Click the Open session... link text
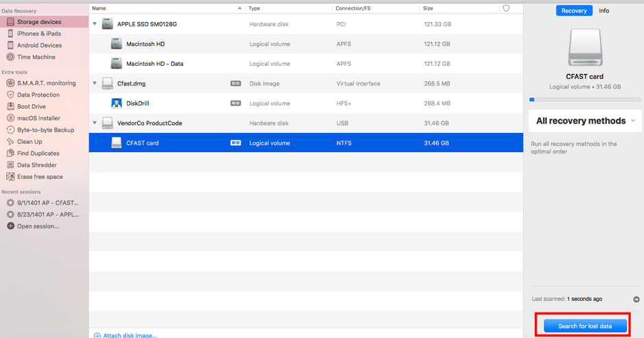 coord(38,226)
